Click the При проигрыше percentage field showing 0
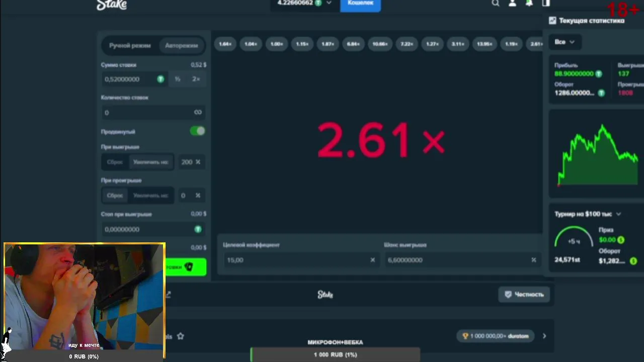 pyautogui.click(x=191, y=195)
